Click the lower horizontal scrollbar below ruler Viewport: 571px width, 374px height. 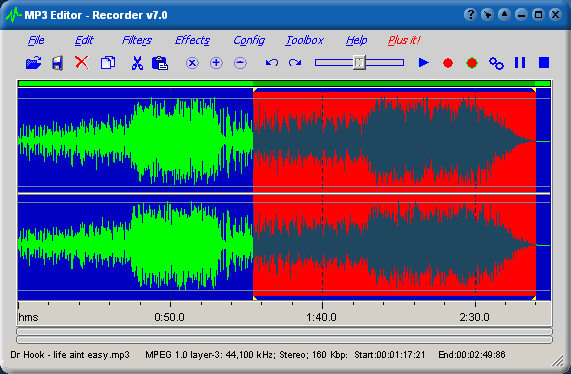[x=284, y=339]
